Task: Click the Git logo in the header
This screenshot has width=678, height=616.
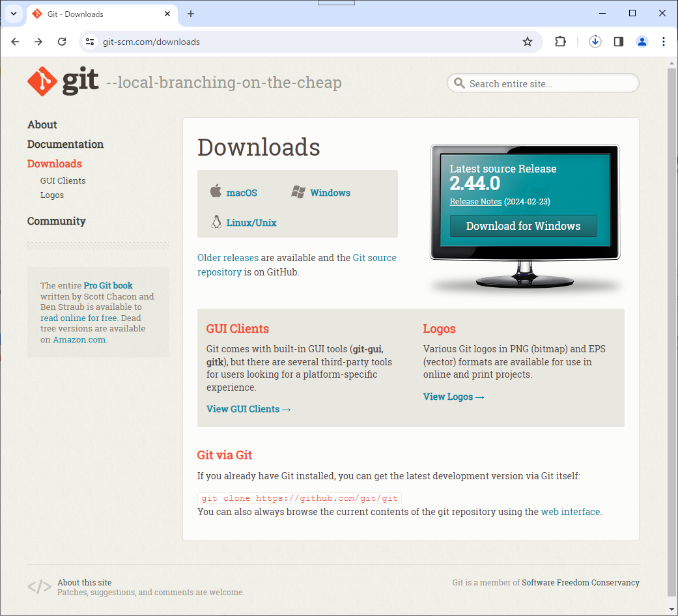Action: 42,81
